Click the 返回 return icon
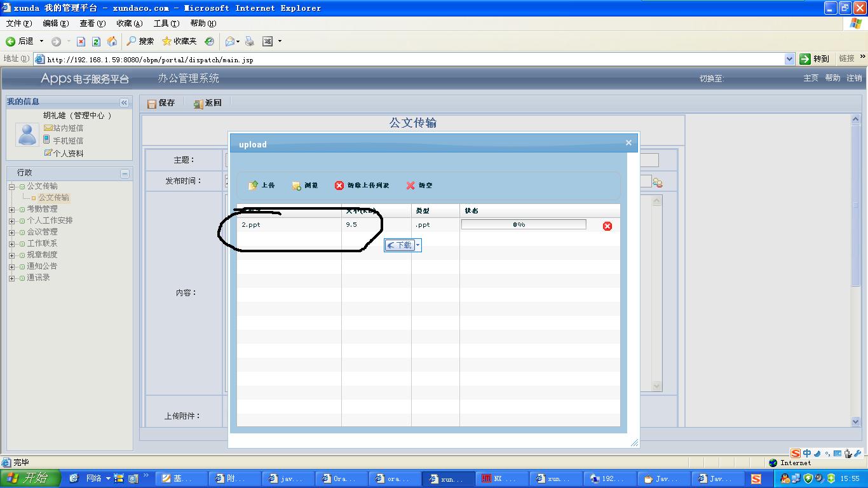Screen dimensions: 868x488 (198, 104)
